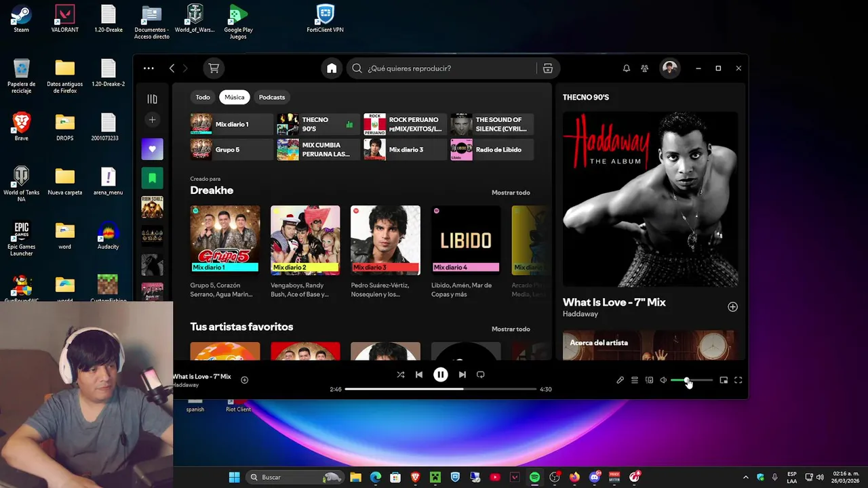This screenshot has height=488, width=868.
Task: Toggle the lyrics microphone icon
Action: [620, 380]
